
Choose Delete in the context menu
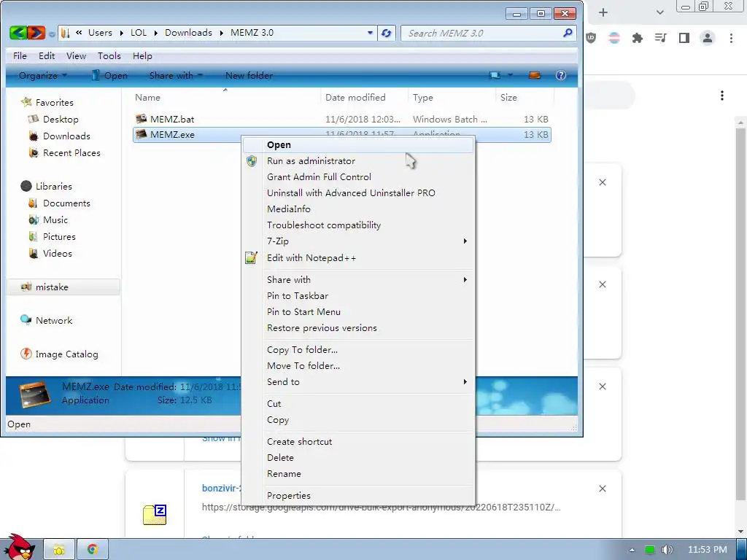click(359, 458)
